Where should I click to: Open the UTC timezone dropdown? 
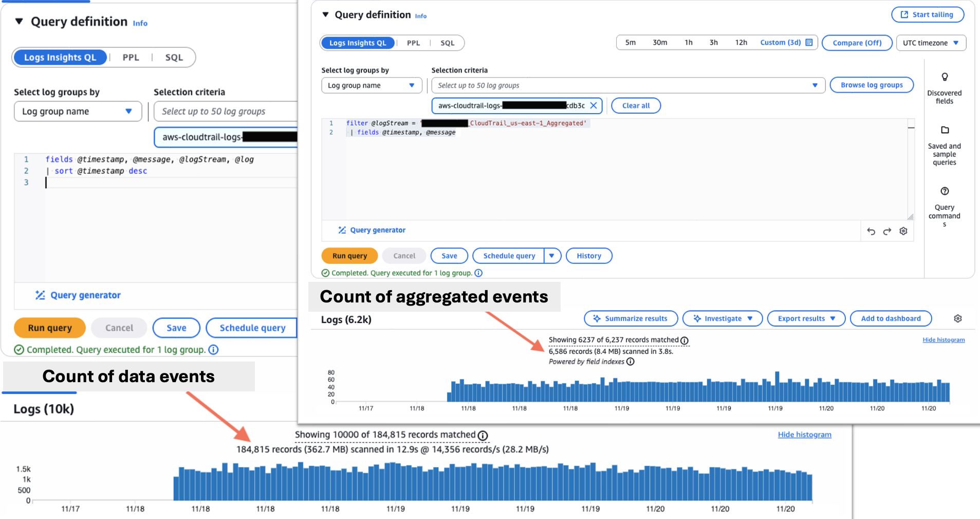(930, 43)
